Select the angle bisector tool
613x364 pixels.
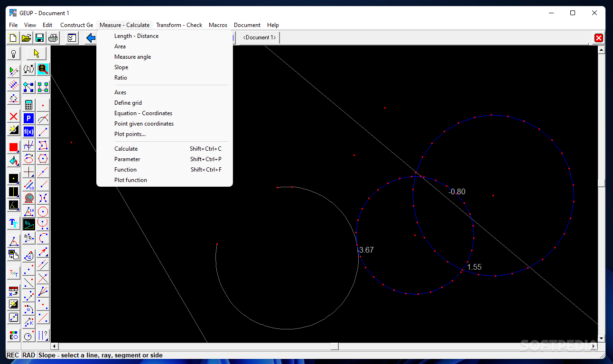pos(43,291)
